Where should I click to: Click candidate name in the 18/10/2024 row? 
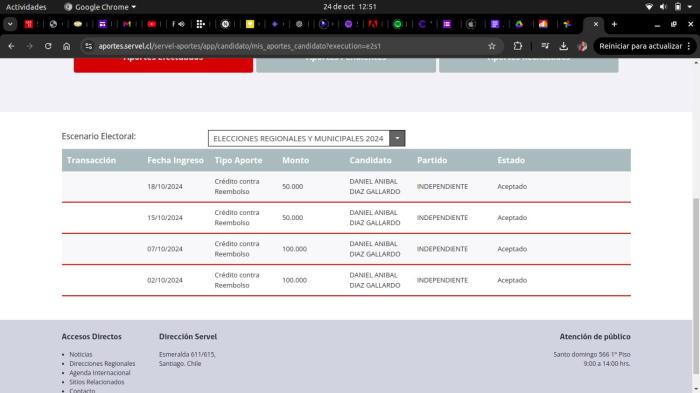[x=375, y=187]
